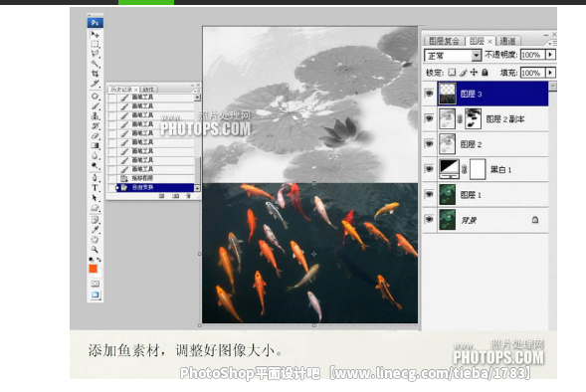Hide layer 图层 3 with eye icon
586x392 pixels.
pyautogui.click(x=429, y=94)
